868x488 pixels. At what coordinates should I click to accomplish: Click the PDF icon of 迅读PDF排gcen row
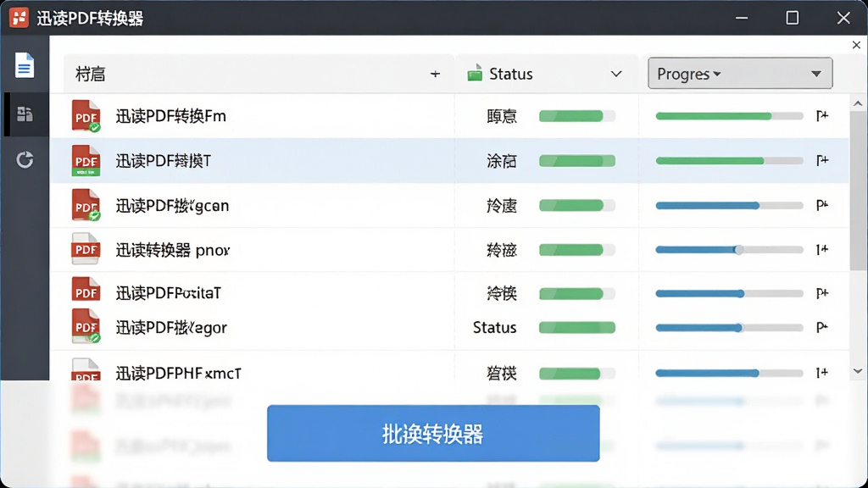[x=86, y=205]
